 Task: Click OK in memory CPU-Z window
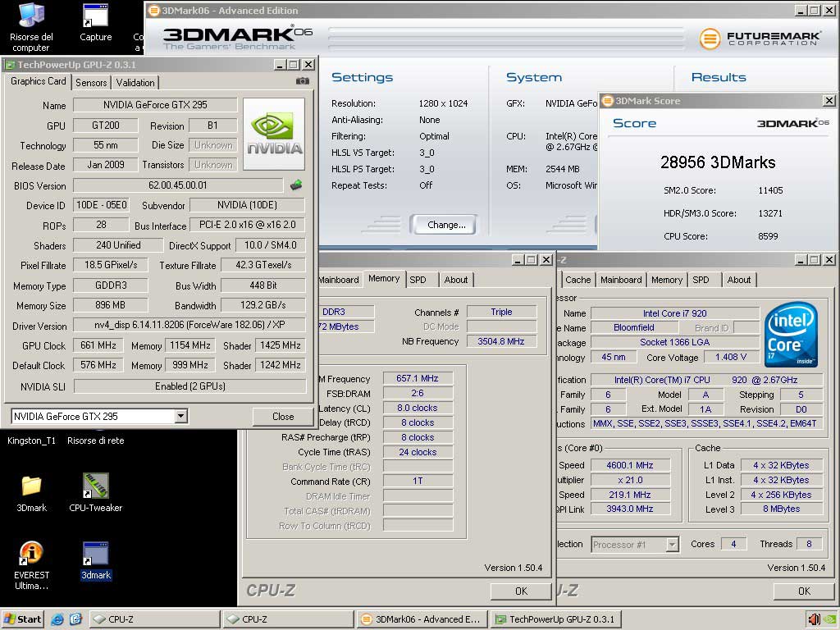click(x=521, y=591)
